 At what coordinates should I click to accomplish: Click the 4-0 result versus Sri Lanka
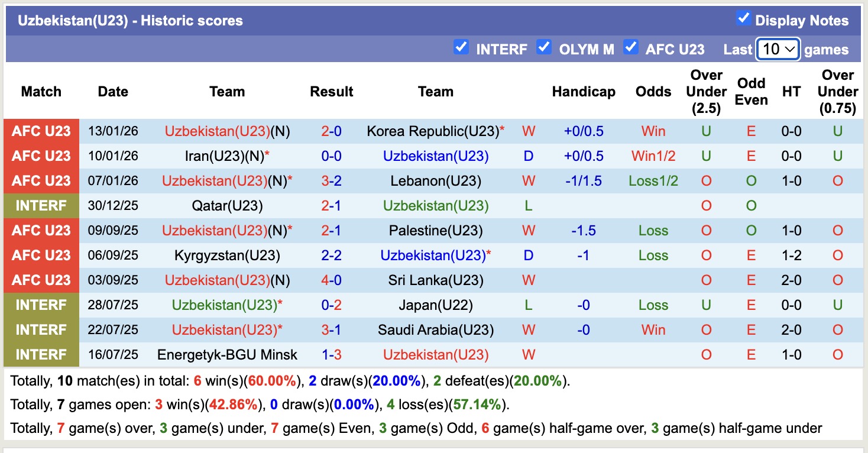tap(331, 280)
